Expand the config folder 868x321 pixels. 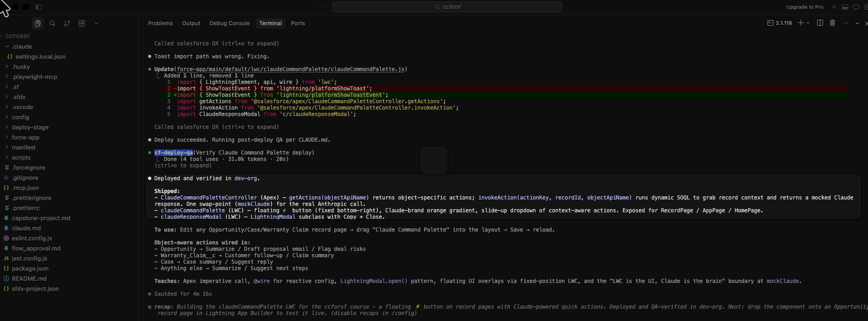(x=20, y=117)
